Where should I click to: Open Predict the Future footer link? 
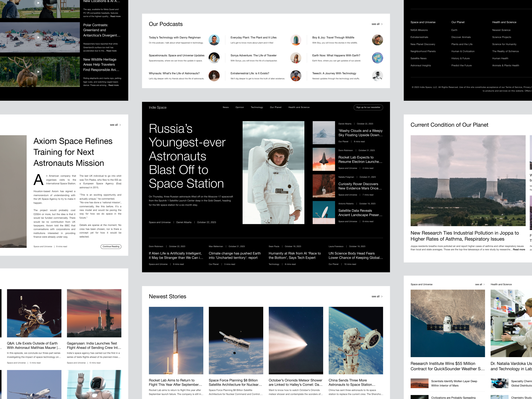point(461,65)
